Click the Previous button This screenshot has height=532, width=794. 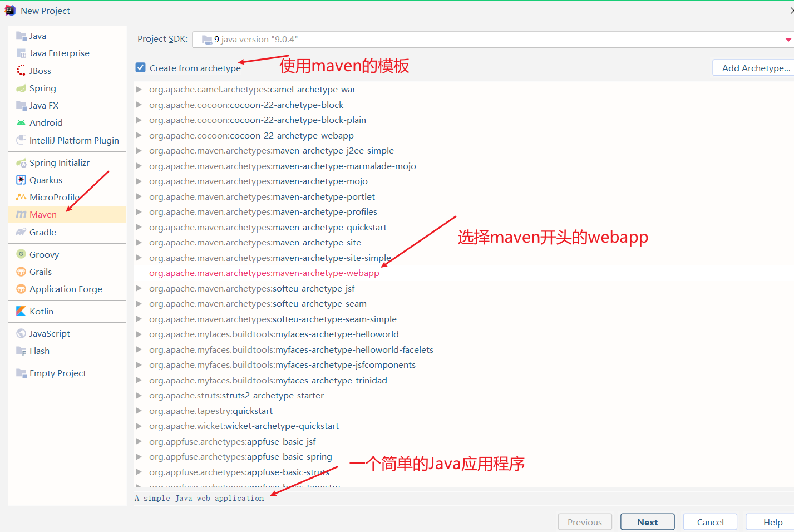[585, 522]
